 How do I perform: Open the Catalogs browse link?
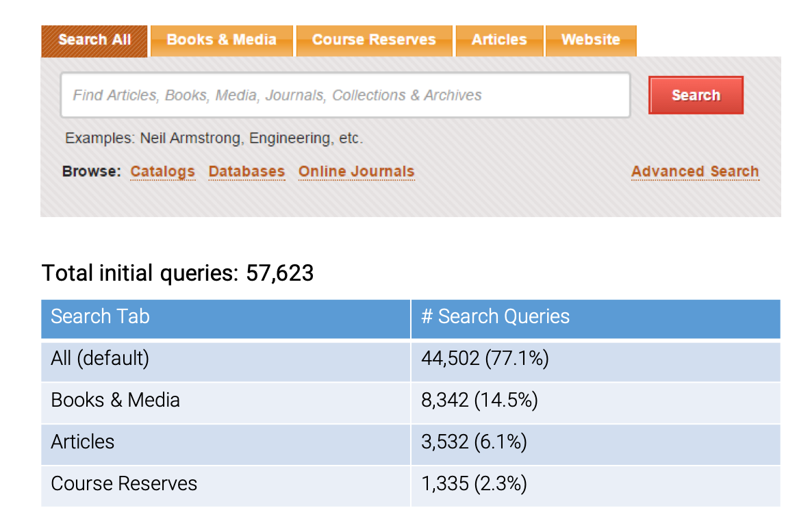[162, 171]
